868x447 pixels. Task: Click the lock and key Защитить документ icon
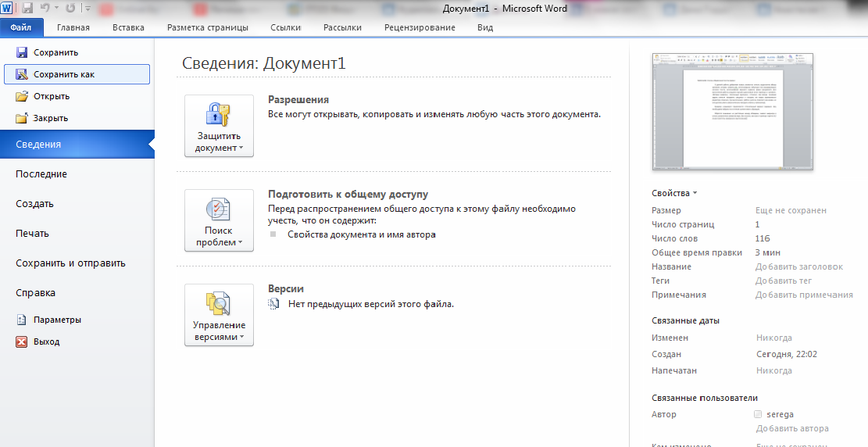click(x=219, y=115)
